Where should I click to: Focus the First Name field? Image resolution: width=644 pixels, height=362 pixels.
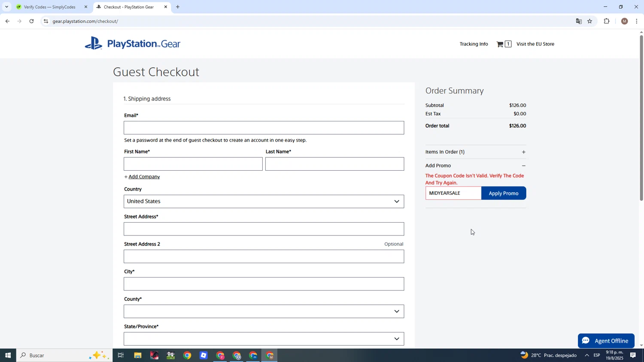[193, 164]
